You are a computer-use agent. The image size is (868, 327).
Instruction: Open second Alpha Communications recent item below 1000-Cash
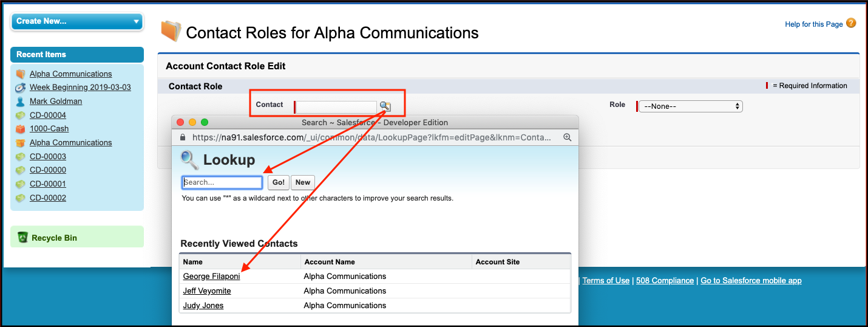(71, 142)
